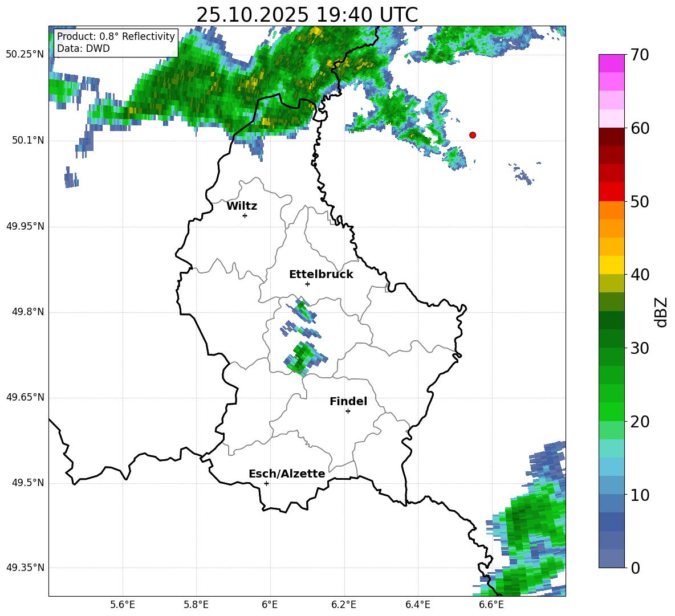Click the 6.4°E longitude label
This screenshot has height=616, width=675.
coord(417,605)
